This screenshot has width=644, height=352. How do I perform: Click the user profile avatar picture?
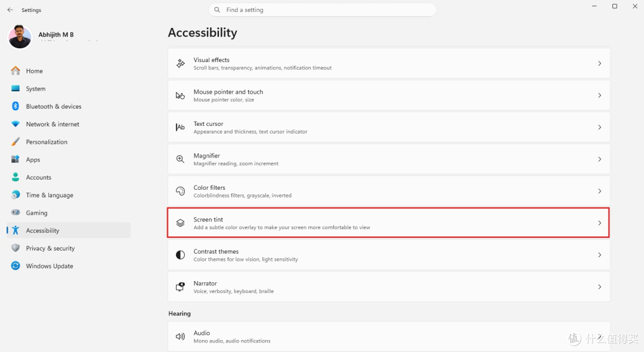(x=20, y=37)
